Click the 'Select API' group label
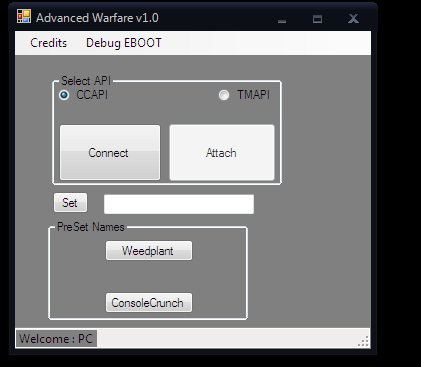 coord(86,81)
